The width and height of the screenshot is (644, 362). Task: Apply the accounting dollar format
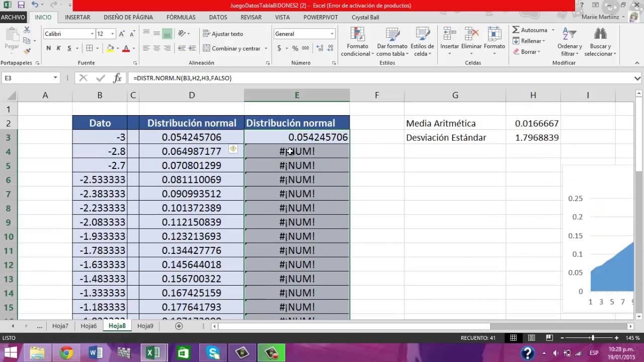[279, 48]
